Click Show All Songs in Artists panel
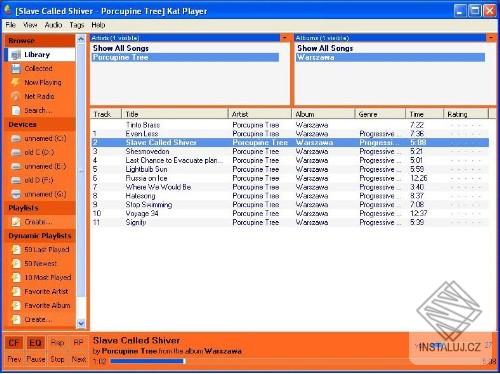500x374 pixels. pyautogui.click(x=121, y=48)
